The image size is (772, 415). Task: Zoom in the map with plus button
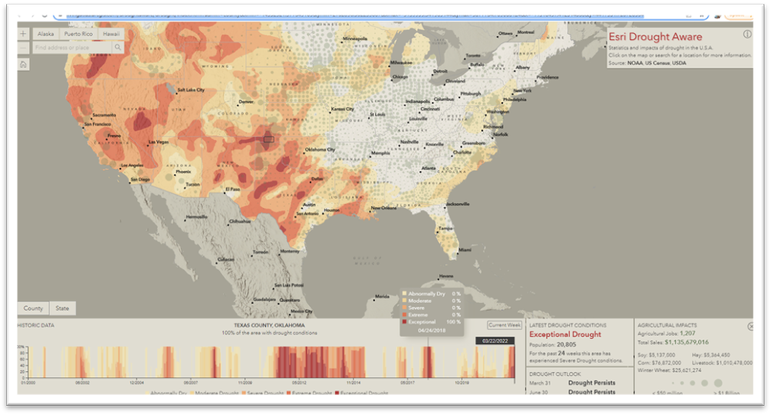(23, 34)
